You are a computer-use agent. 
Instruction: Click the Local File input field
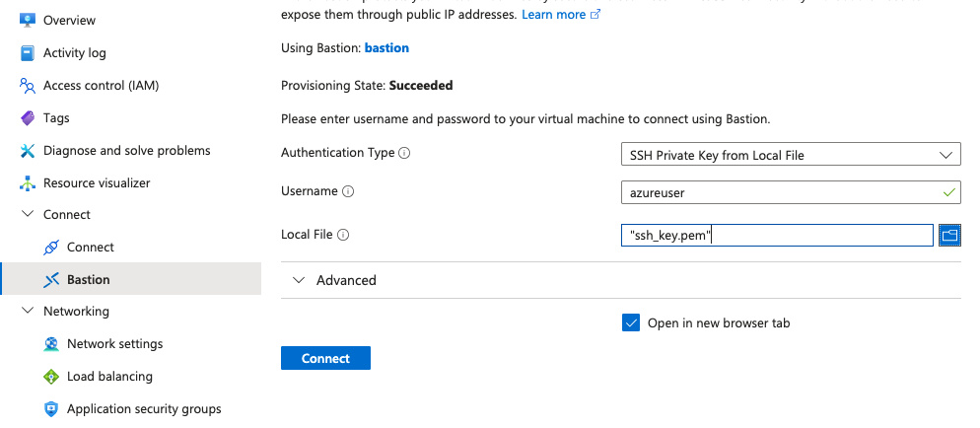(x=777, y=235)
